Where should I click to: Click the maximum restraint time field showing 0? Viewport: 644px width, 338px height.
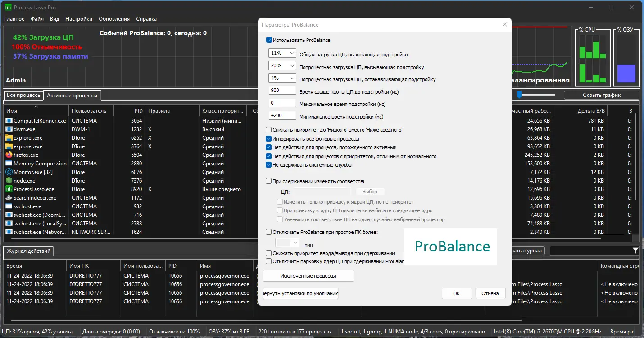pos(282,103)
